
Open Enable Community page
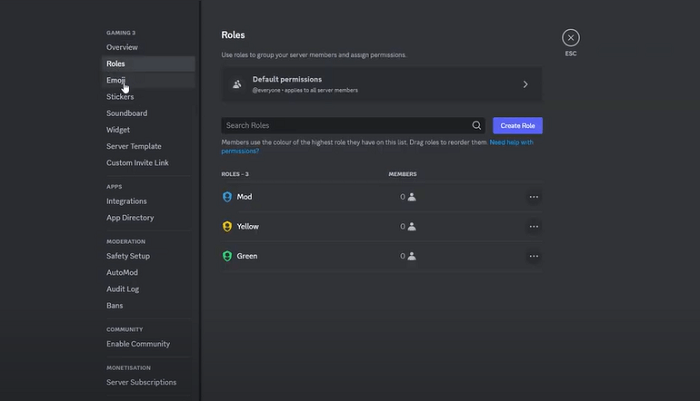(x=138, y=344)
